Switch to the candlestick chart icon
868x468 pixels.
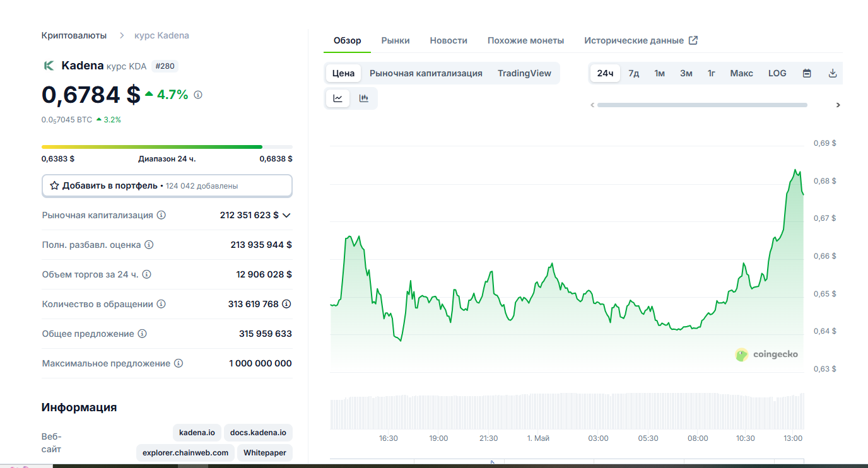(363, 98)
